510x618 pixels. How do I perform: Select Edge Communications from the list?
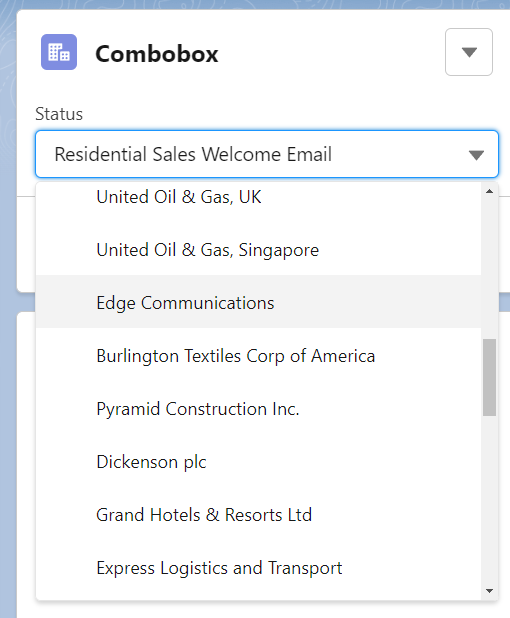(259, 302)
